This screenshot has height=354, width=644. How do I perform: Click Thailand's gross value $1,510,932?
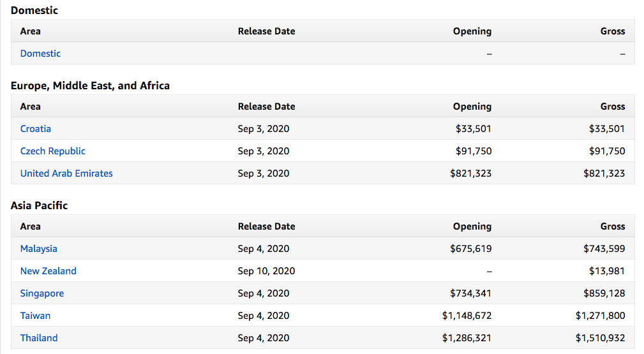pyautogui.click(x=600, y=338)
